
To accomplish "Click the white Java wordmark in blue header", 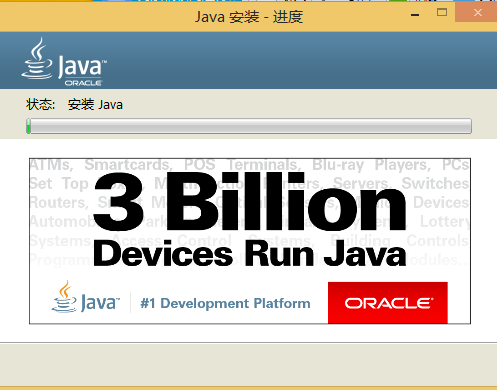I will tap(82, 66).
